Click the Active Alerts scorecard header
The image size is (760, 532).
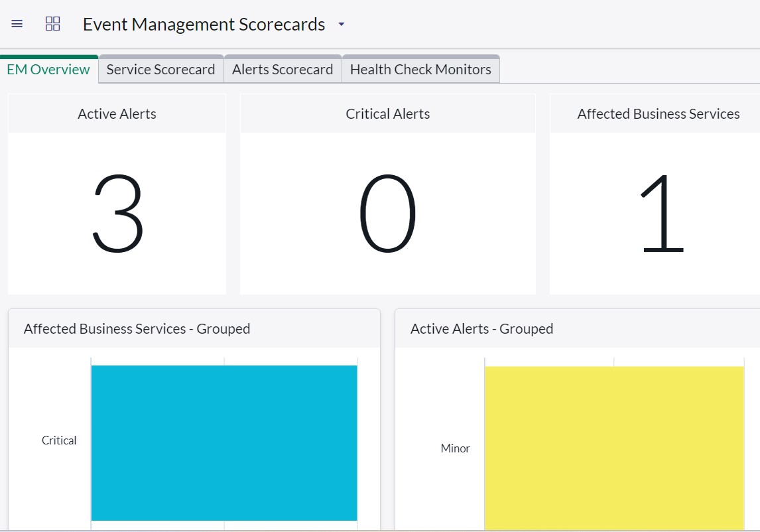[117, 113]
